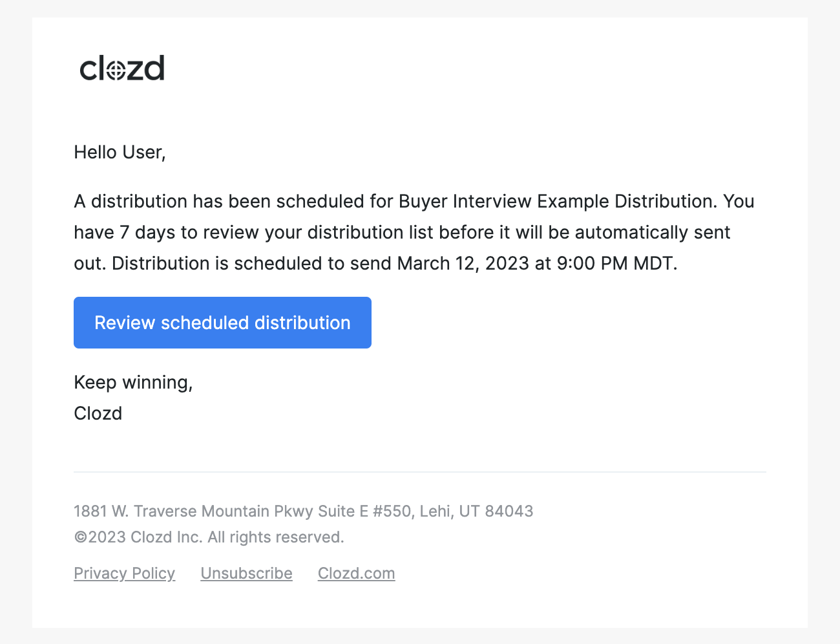Image resolution: width=840 pixels, height=644 pixels.
Task: Click the 'March 12, 2023' send date
Action: [463, 263]
